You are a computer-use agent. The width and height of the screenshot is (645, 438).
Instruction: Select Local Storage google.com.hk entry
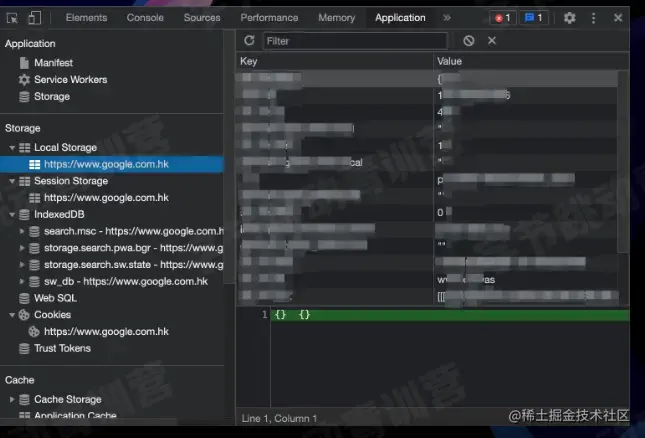click(x=112, y=164)
